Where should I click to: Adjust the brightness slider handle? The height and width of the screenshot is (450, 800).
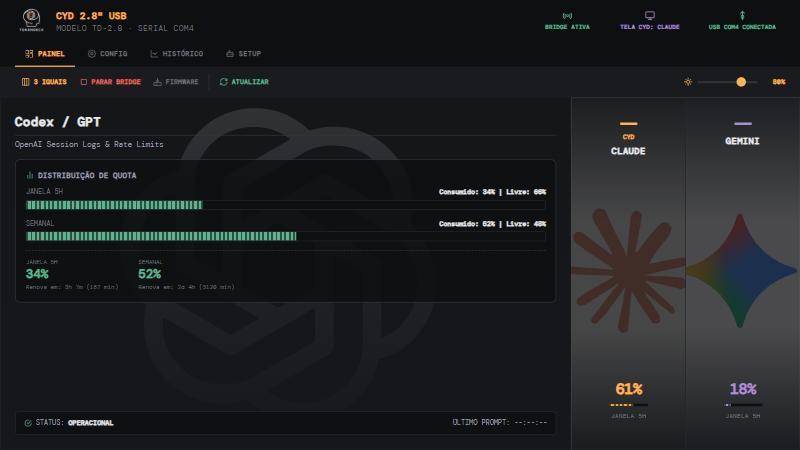(x=741, y=82)
